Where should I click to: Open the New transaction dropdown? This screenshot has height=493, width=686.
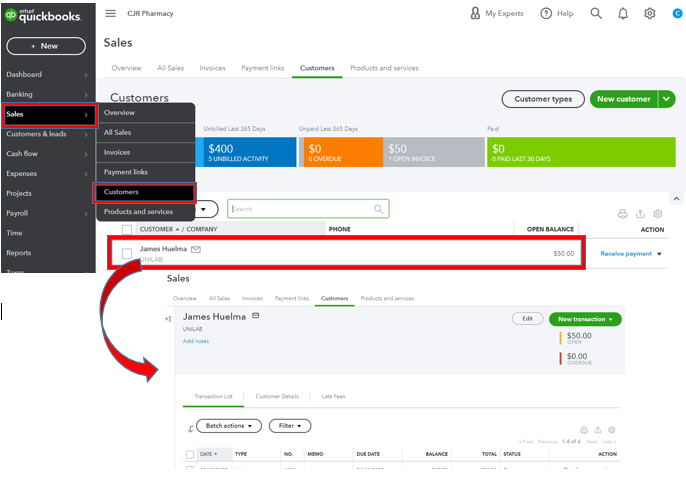585,319
